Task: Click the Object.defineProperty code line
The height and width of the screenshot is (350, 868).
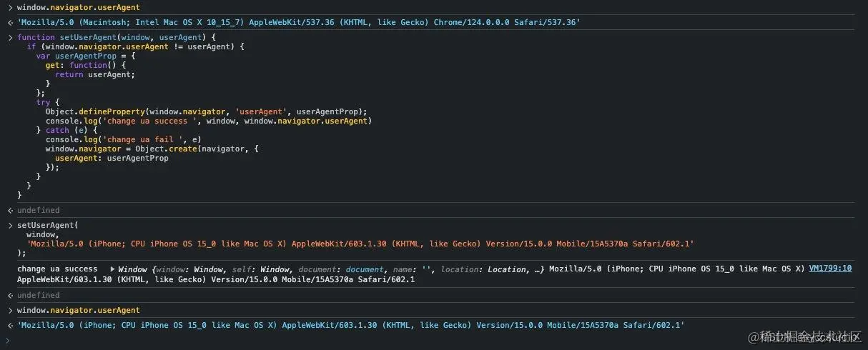Action: [x=206, y=111]
